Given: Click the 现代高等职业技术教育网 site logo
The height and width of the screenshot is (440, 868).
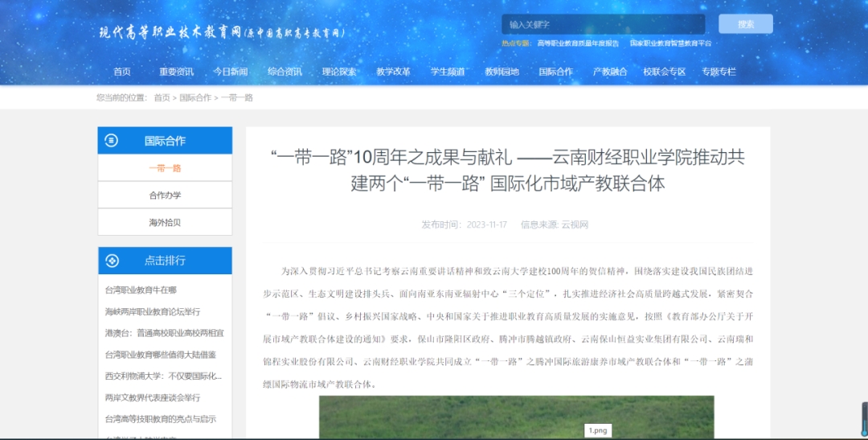Looking at the screenshot, I should click(x=222, y=33).
